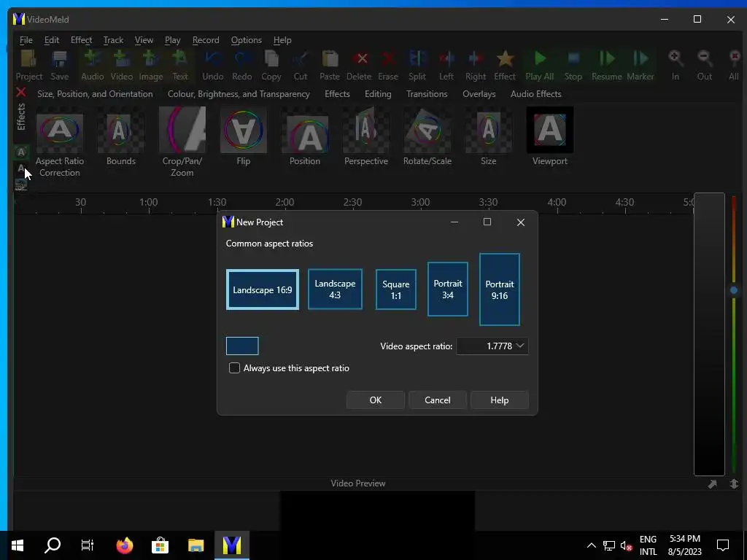
Task: Open File Explorer from the taskbar
Action: [x=196, y=545]
